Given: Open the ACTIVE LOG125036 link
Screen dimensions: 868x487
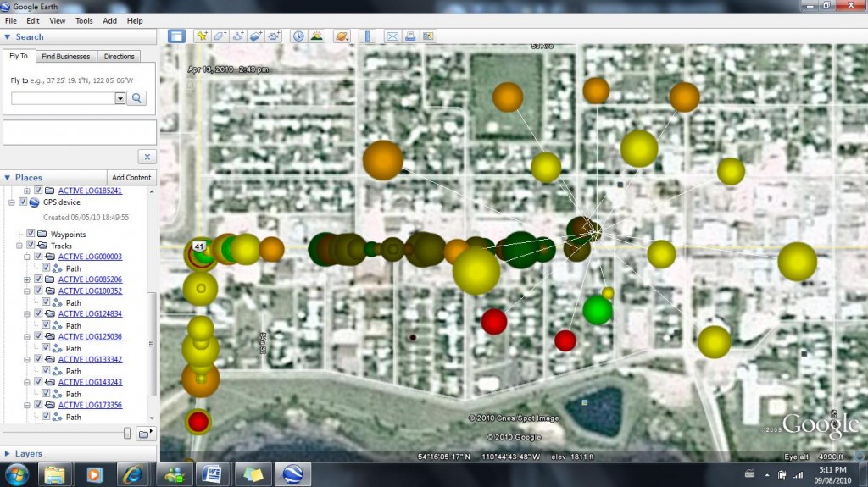Looking at the screenshot, I should (x=90, y=336).
